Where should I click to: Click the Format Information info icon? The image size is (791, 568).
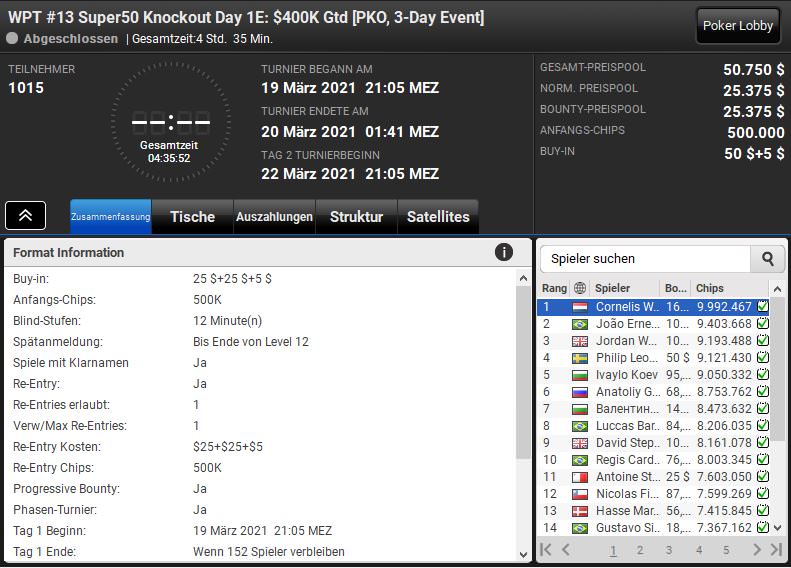(x=503, y=252)
